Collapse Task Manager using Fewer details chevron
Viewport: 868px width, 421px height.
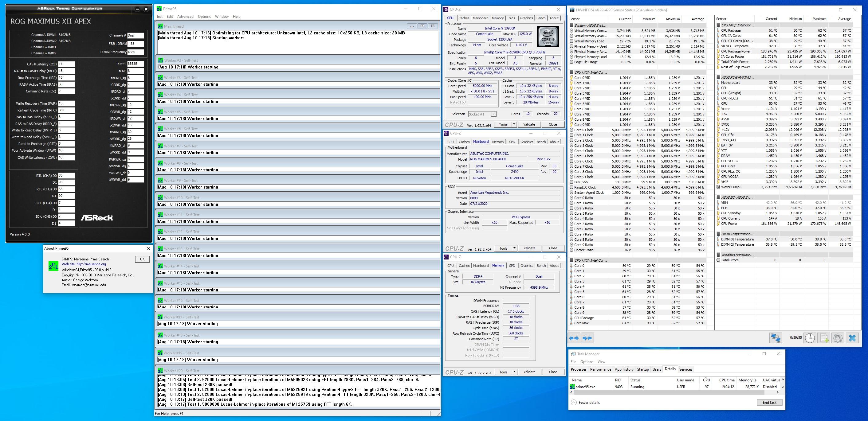[574, 403]
